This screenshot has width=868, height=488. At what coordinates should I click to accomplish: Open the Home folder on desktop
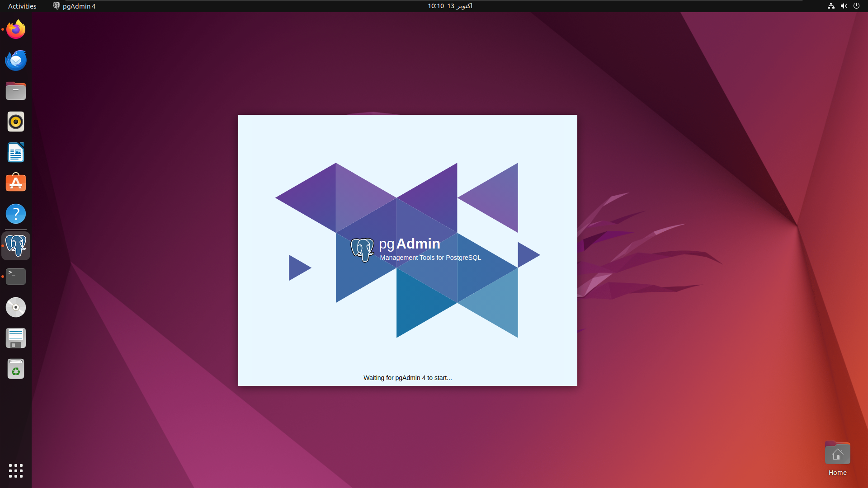click(837, 459)
